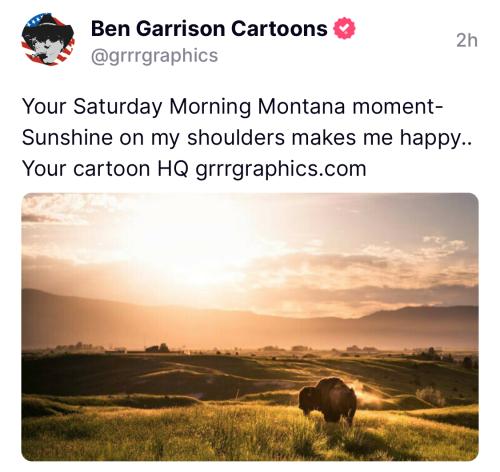
Task: Open the 2h post timestamp
Action: pos(467,41)
